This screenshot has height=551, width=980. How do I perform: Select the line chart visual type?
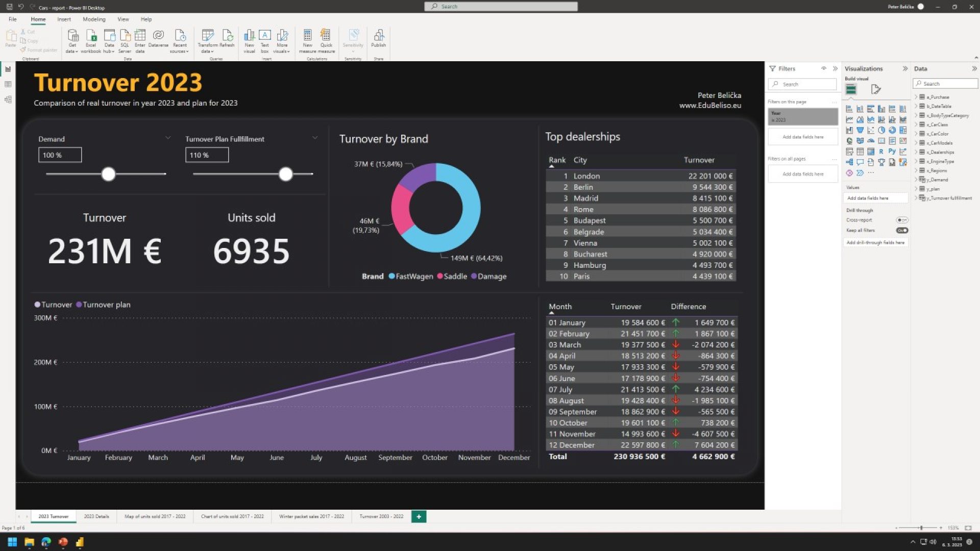(849, 119)
